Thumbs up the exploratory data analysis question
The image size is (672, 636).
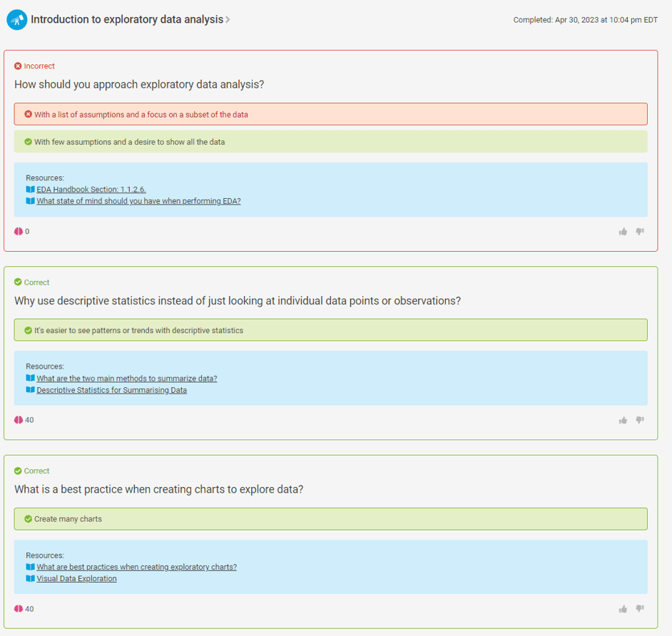623,232
